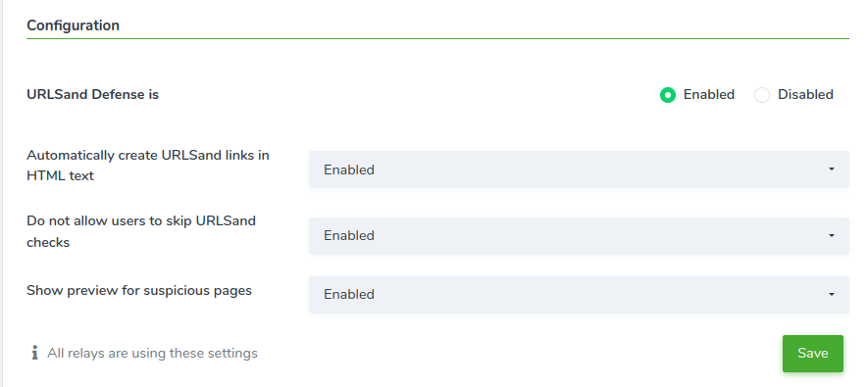Click the 'URLSand Defense is' label
The width and height of the screenshot is (868, 387).
(x=92, y=94)
